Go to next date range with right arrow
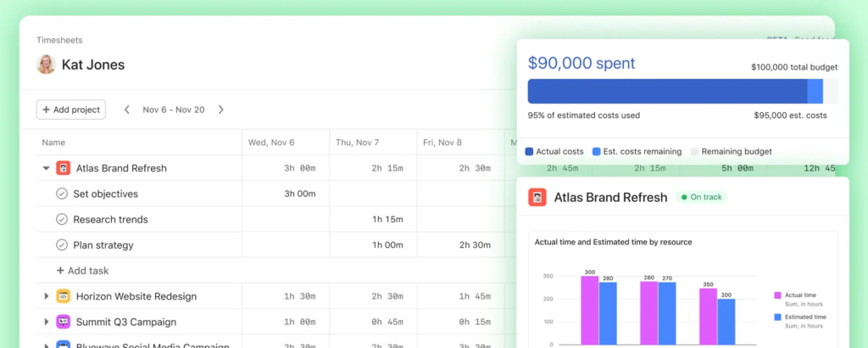Viewport: 868px width, 348px height. tap(221, 109)
